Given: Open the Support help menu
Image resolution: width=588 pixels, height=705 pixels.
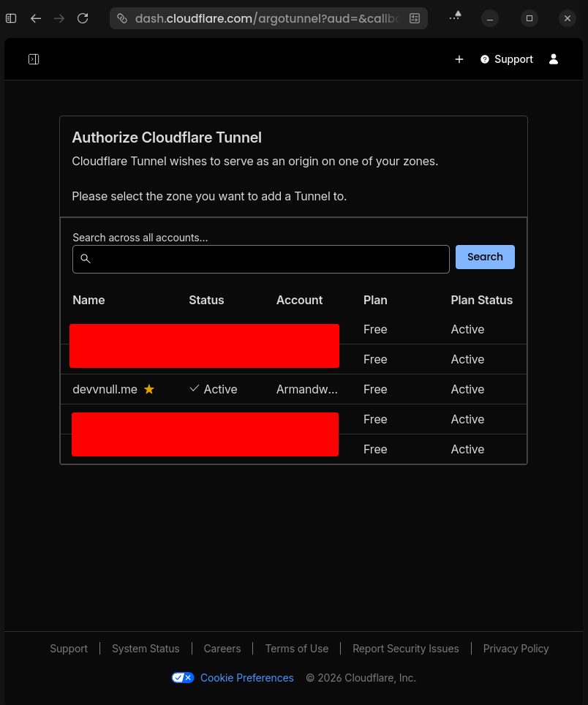Looking at the screenshot, I should 507,59.
